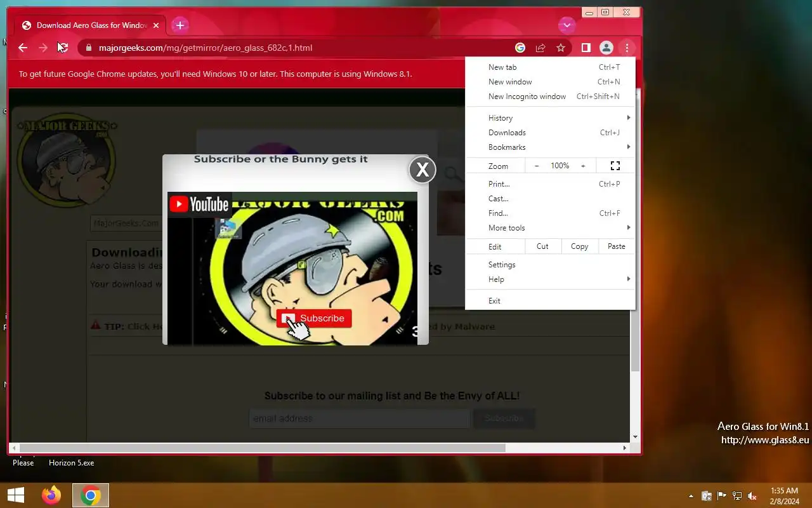Go back using the browser back arrow

coord(23,48)
